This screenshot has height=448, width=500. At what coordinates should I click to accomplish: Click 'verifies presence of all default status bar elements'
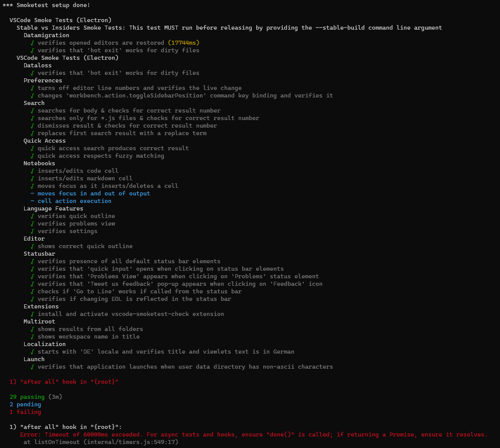coord(126,262)
